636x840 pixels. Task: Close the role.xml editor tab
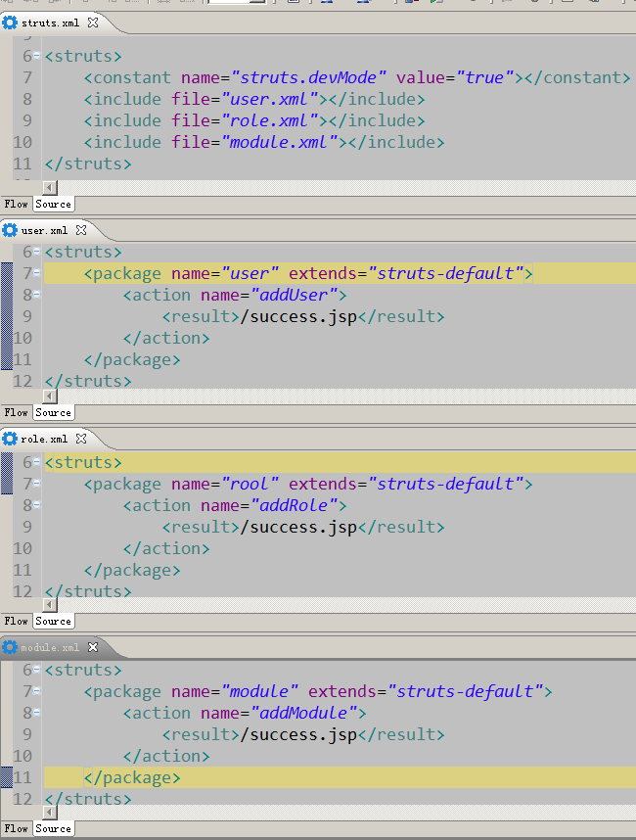(81, 439)
